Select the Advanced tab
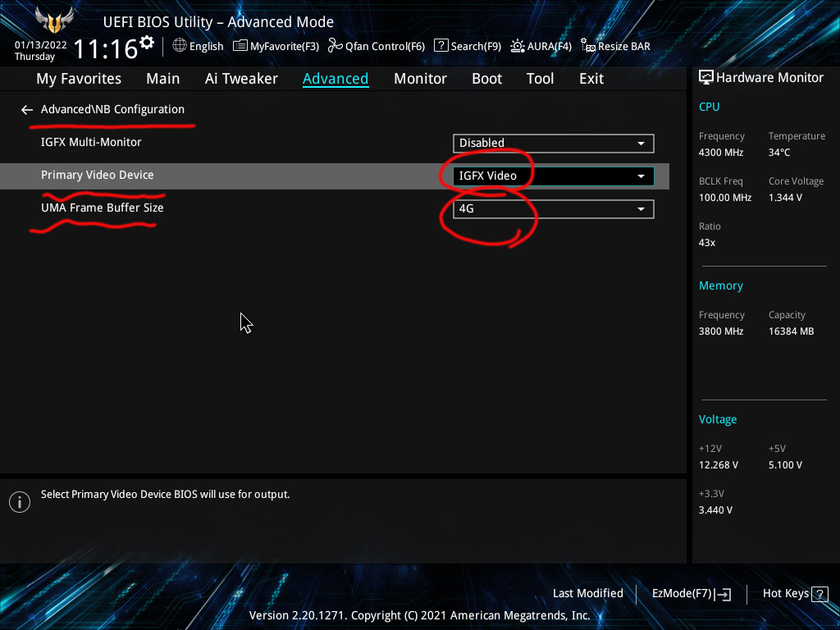Viewport: 840px width, 630px height. point(336,79)
